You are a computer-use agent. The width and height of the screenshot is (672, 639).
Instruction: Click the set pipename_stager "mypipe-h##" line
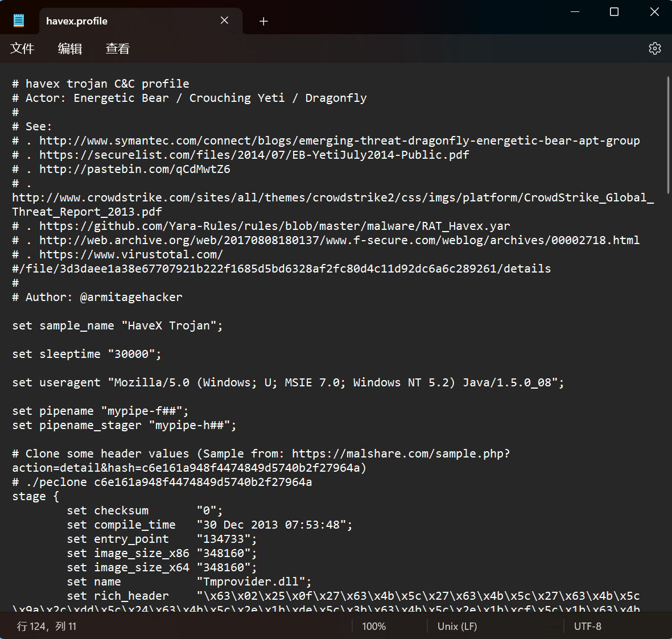coord(124,425)
